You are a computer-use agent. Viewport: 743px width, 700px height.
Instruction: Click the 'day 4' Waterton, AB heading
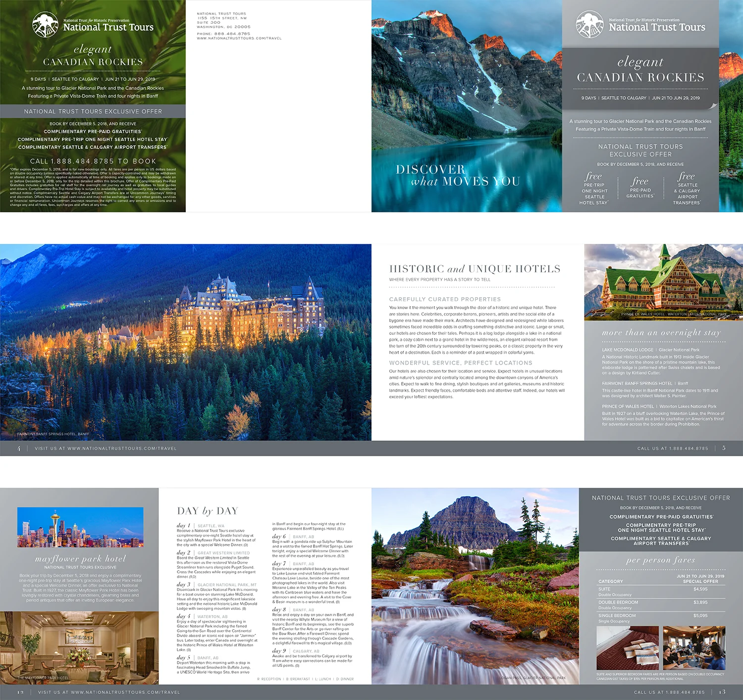[202, 616]
